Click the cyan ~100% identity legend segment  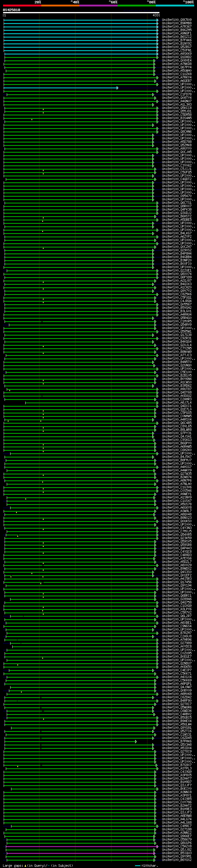point(175,6)
